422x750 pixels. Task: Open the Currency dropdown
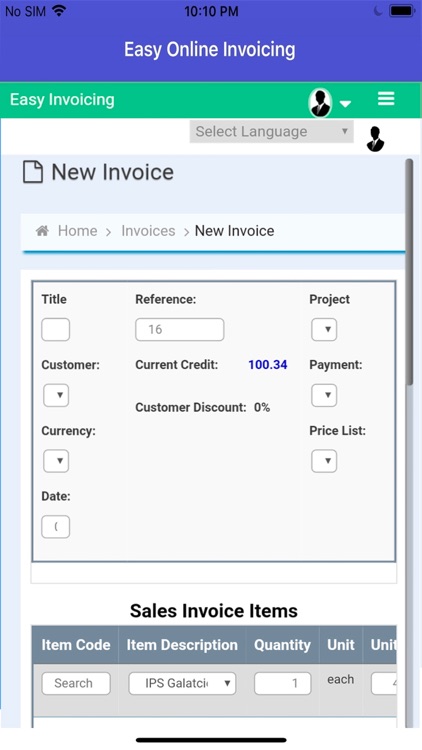tap(56, 461)
